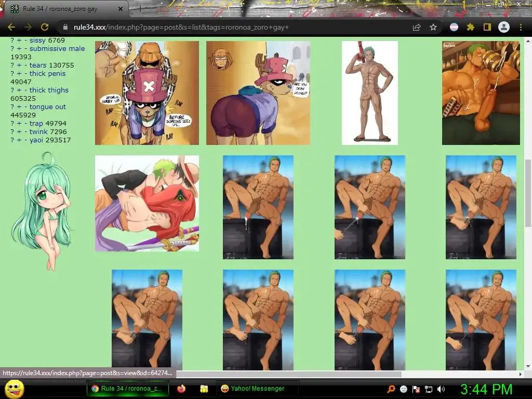Image resolution: width=532 pixels, height=399 pixels.
Task: Go back using the browser back arrow
Action: [x=11, y=27]
